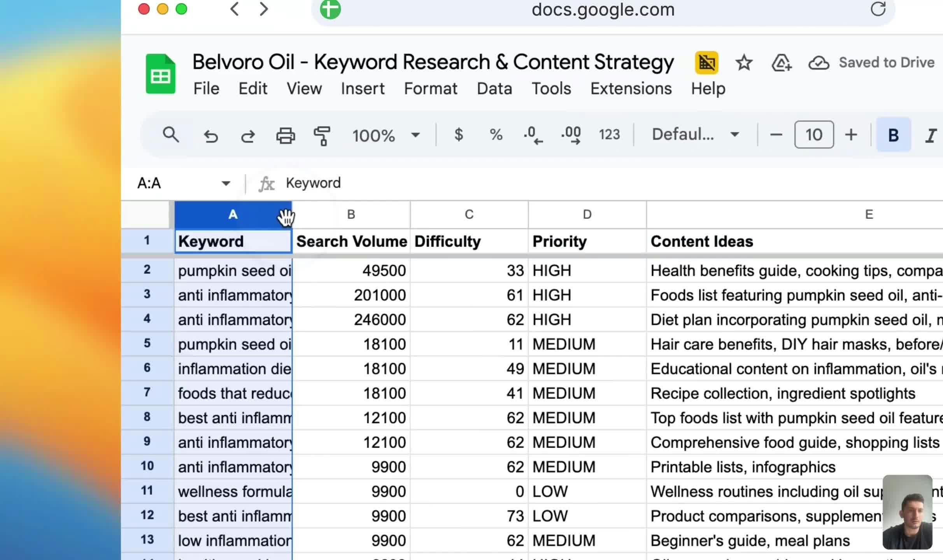Go forward in browser history
This screenshot has height=560, width=943.
(x=264, y=9)
